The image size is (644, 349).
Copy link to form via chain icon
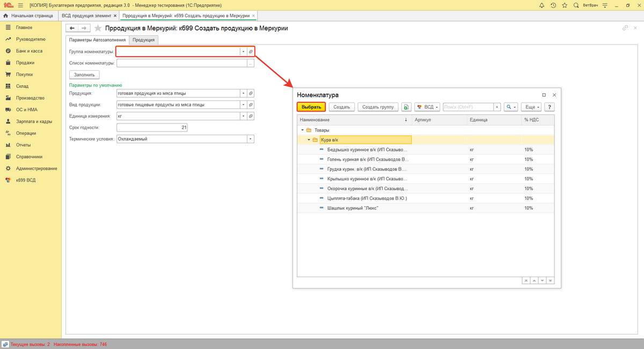pyautogui.click(x=625, y=28)
